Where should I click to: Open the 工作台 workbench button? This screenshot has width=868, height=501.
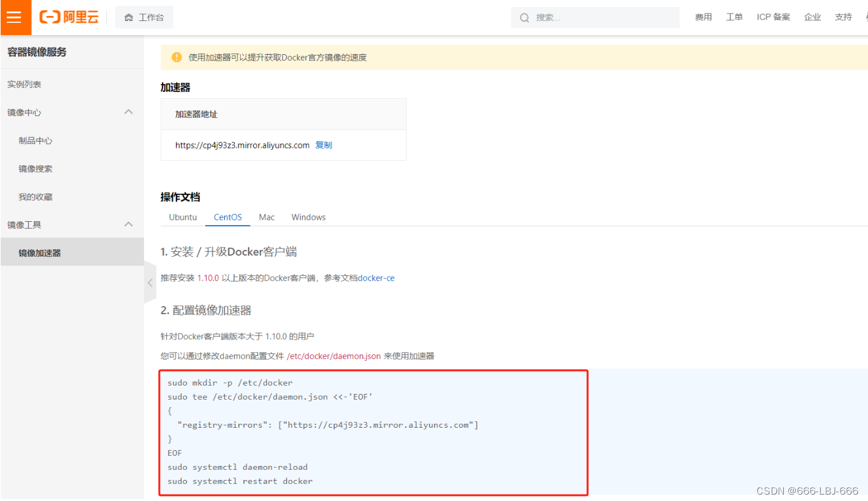[144, 17]
